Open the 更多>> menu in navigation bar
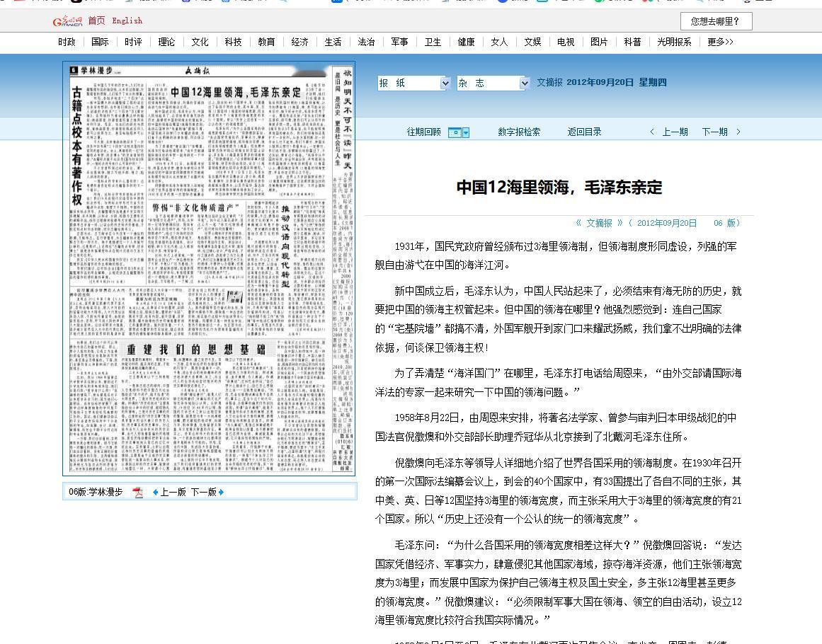 coord(720,42)
